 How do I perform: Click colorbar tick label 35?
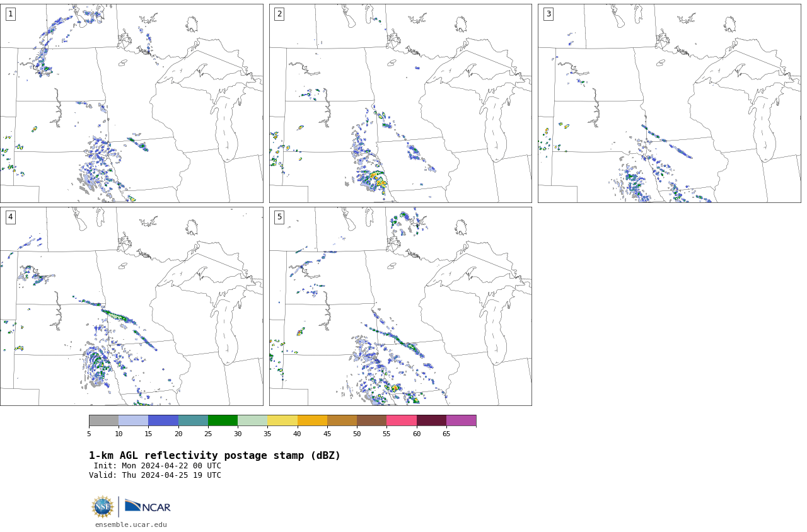click(x=267, y=434)
